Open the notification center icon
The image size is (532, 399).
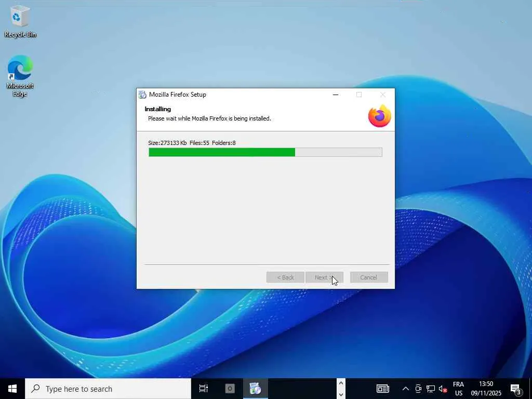(515, 389)
